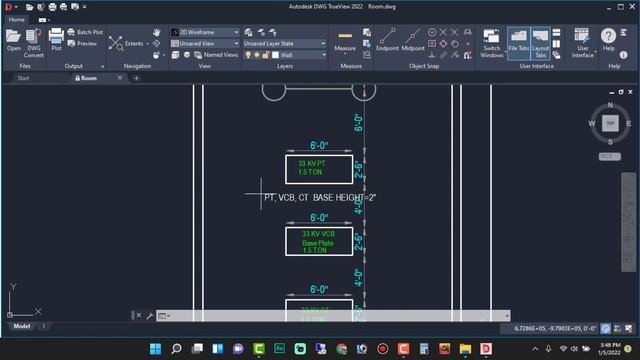Open the Unsaved View dropdown

coord(205,43)
